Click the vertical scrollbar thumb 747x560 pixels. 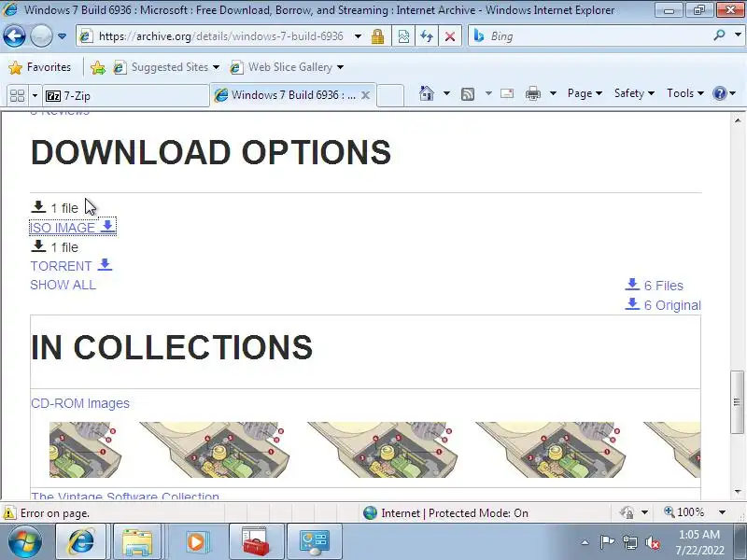coord(738,402)
